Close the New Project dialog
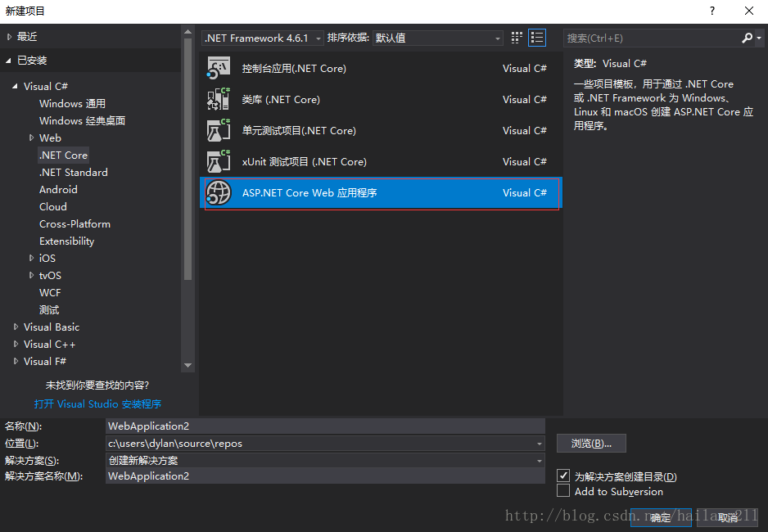768x532 pixels. (749, 11)
